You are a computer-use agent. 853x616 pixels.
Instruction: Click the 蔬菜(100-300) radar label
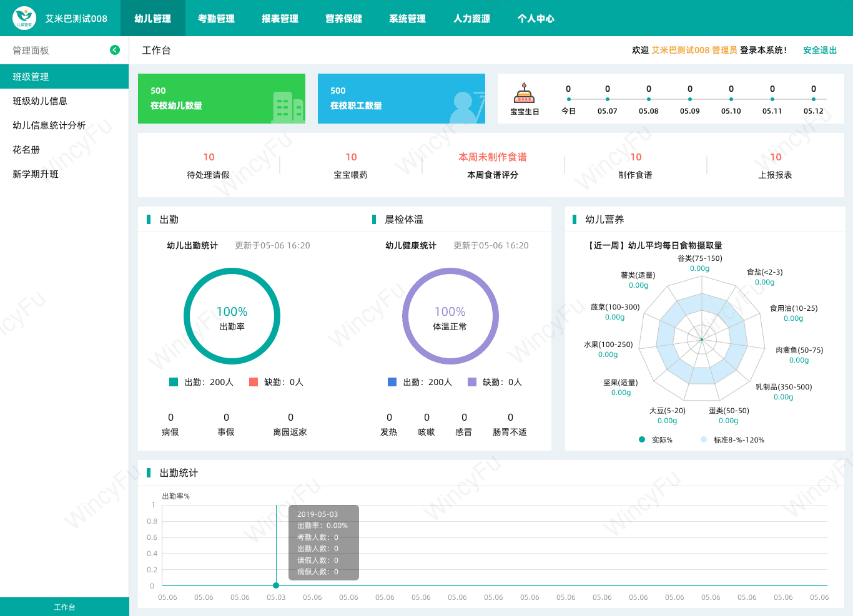pyautogui.click(x=615, y=307)
